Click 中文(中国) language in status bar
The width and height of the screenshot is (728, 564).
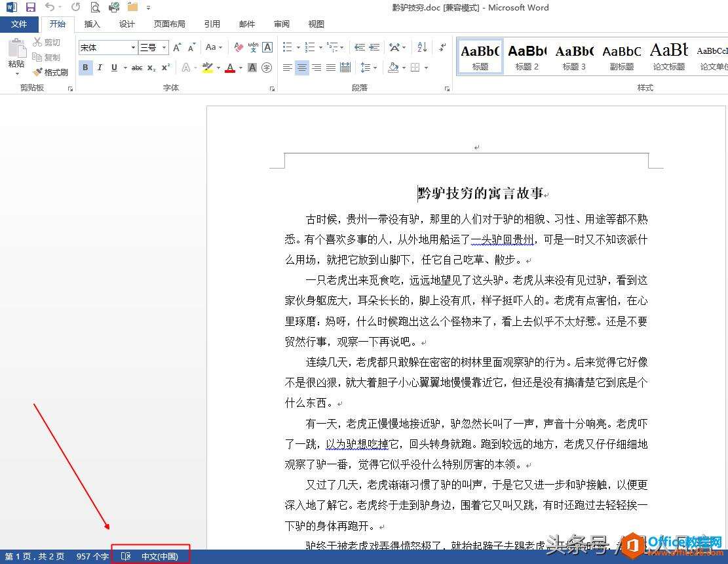coord(159,556)
